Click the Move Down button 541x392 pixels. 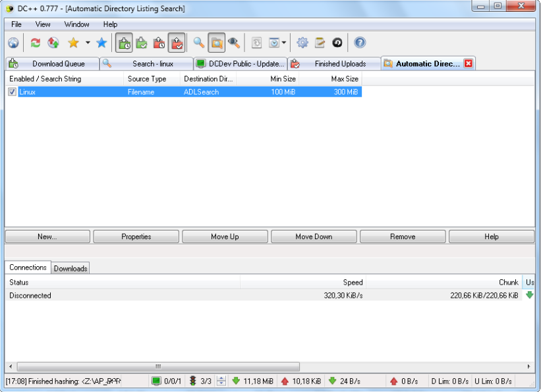(x=314, y=237)
